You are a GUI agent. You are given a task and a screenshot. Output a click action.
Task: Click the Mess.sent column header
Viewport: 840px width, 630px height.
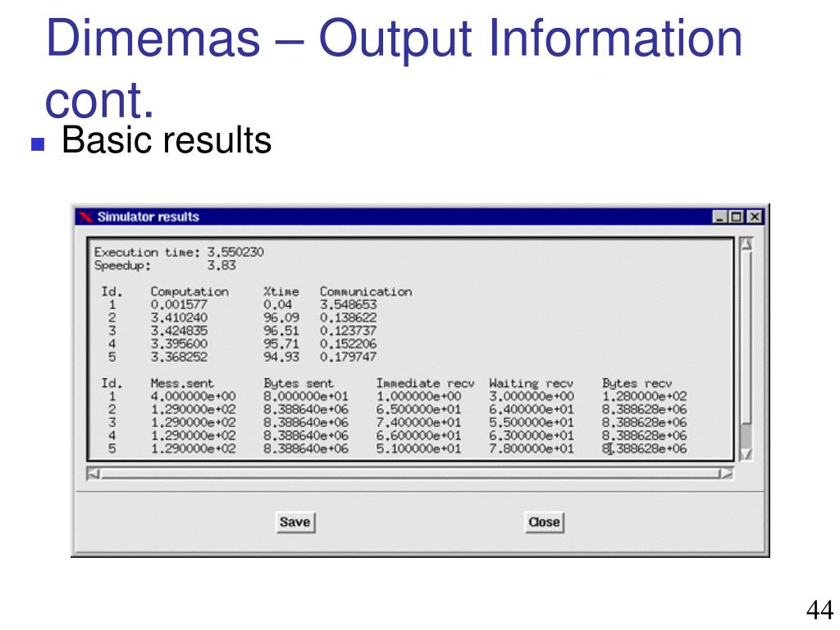pyautogui.click(x=182, y=384)
